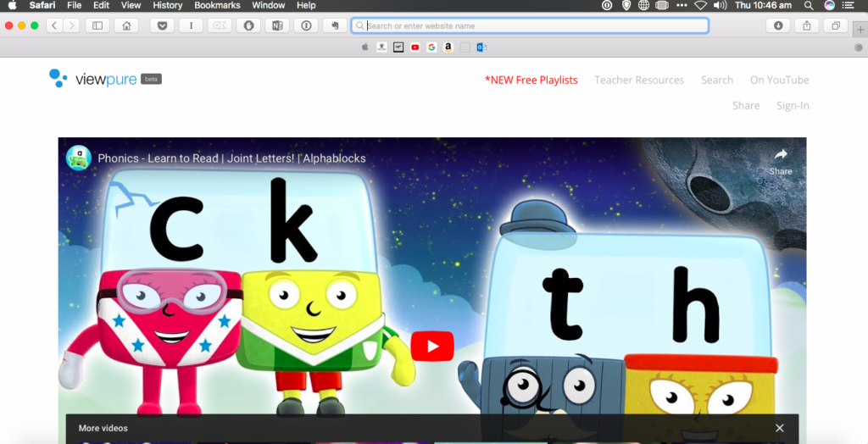Click the three dots menu bar icon
This screenshot has width=868, height=444.
click(x=682, y=6)
